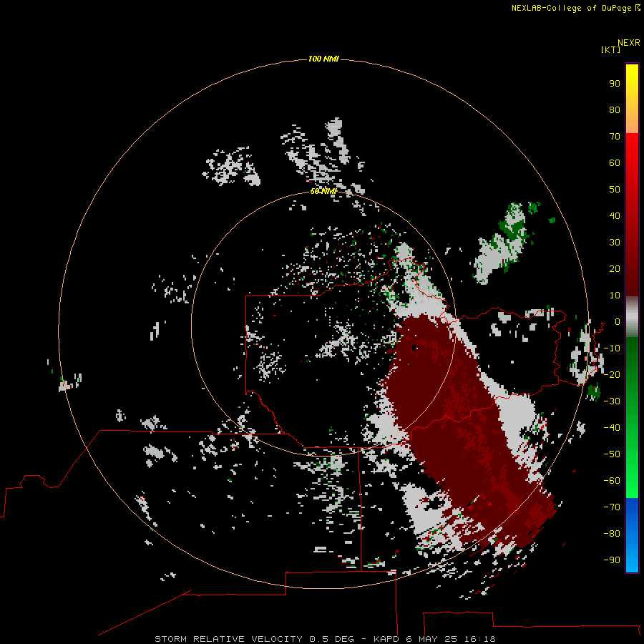Click the -70 value on the velocity scale

612,507
